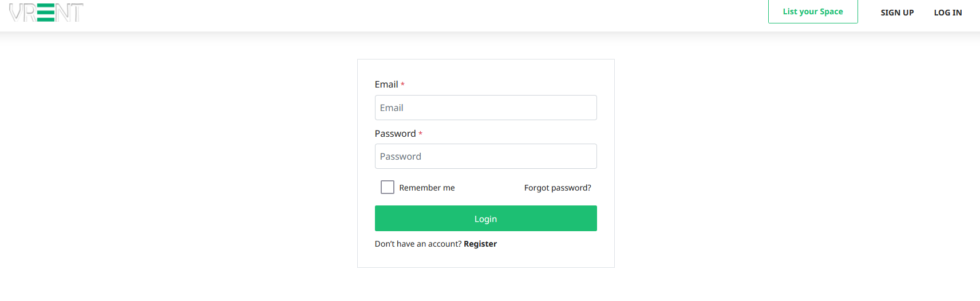Focus the Email input field
Image resolution: width=980 pixels, height=301 pixels.
pyautogui.click(x=485, y=108)
